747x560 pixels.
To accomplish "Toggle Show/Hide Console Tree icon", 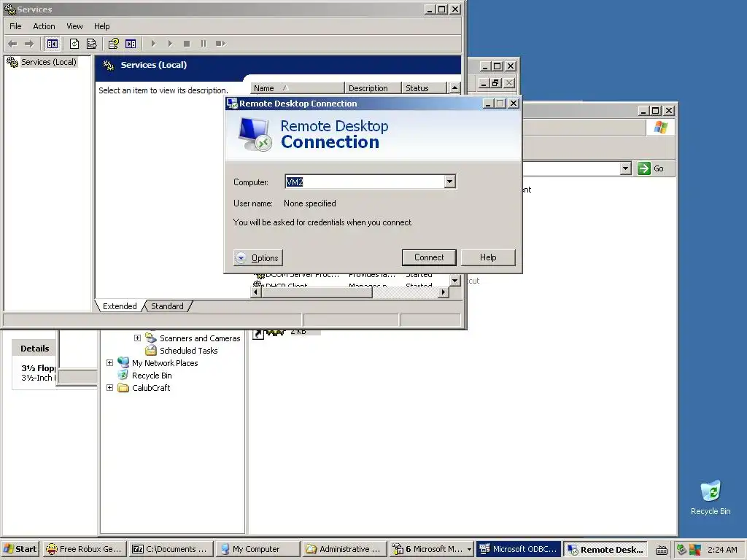I will (x=52, y=44).
